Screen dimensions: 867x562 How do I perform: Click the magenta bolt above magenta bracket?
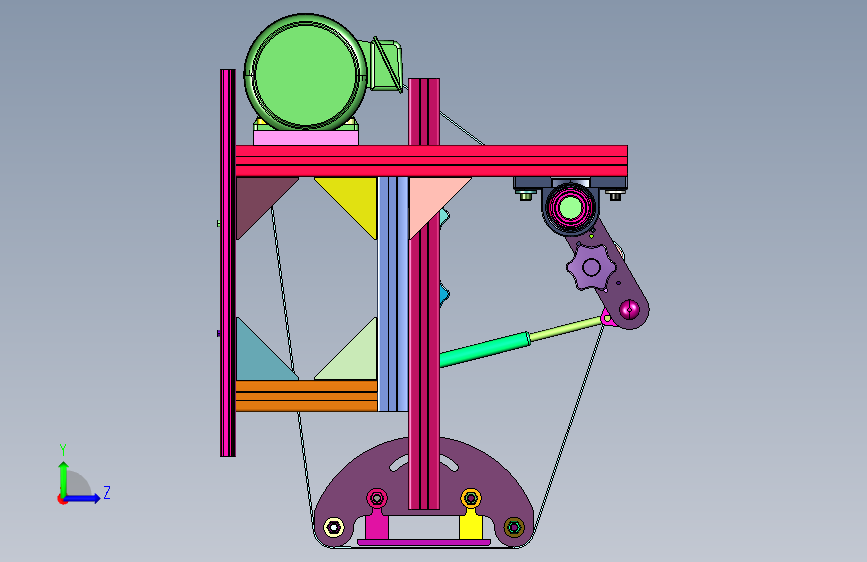click(x=377, y=498)
